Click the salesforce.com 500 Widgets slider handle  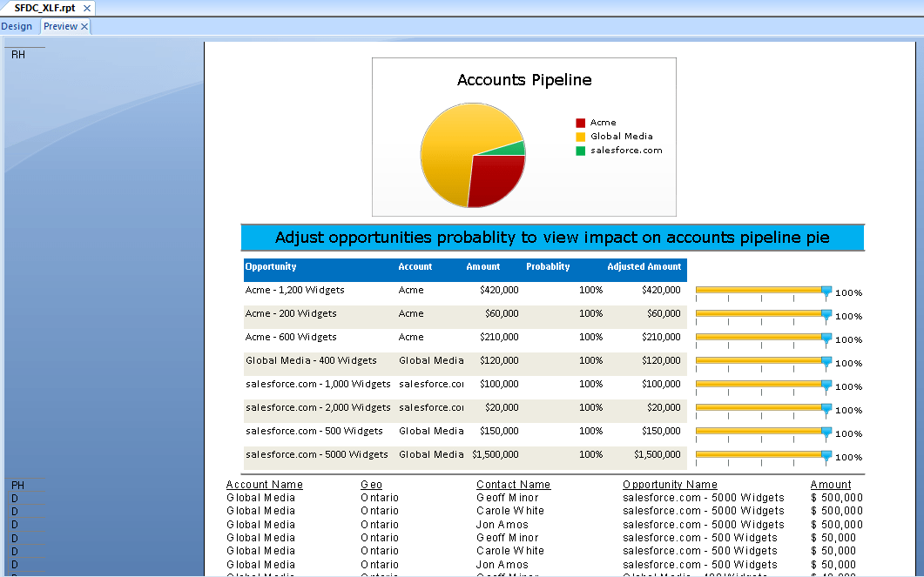826,433
